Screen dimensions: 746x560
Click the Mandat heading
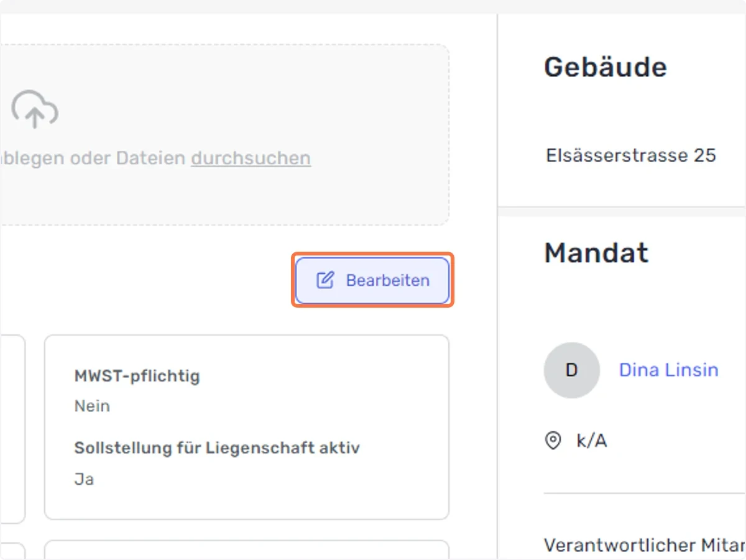click(x=596, y=253)
